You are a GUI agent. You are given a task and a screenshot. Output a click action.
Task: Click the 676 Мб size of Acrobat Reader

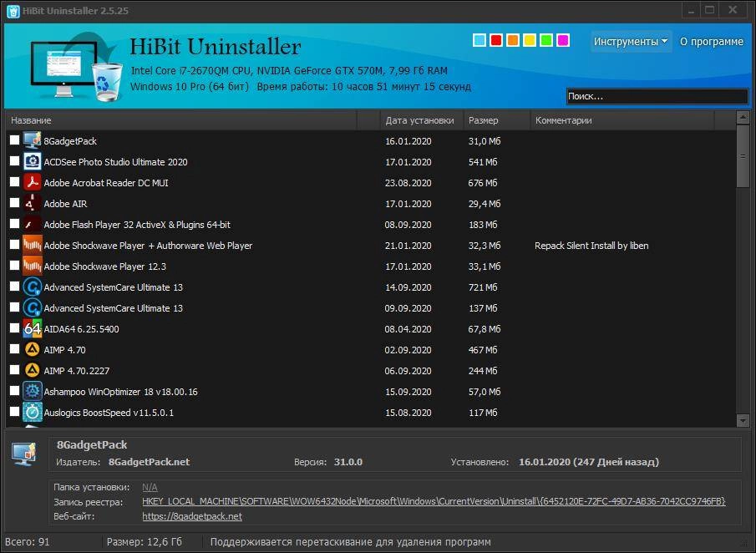(x=483, y=183)
